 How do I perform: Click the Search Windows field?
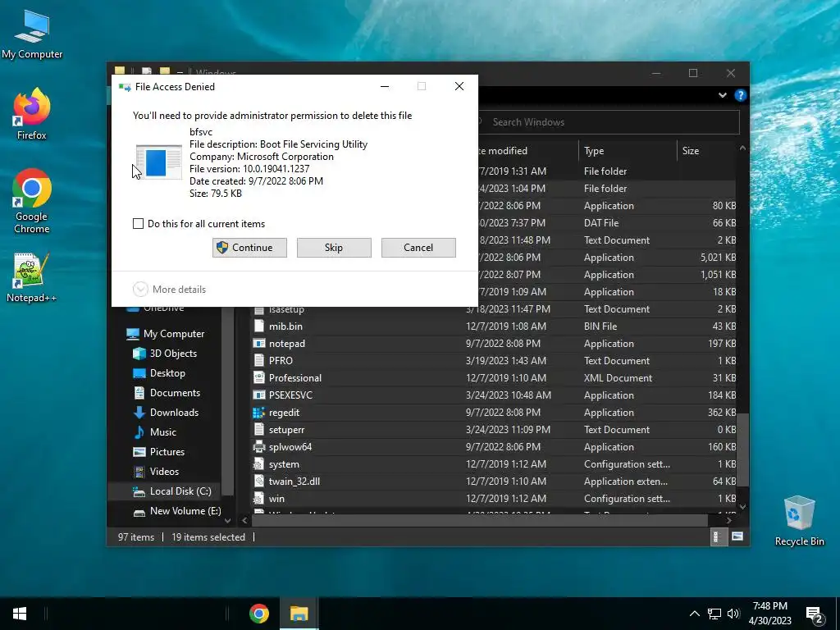[609, 122]
